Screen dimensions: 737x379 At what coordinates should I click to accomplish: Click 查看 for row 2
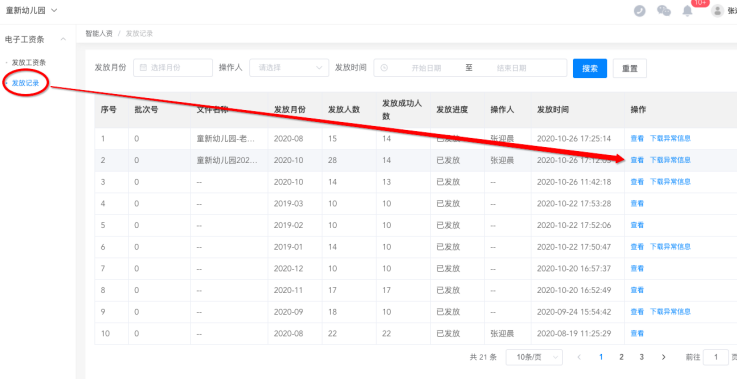(637, 160)
